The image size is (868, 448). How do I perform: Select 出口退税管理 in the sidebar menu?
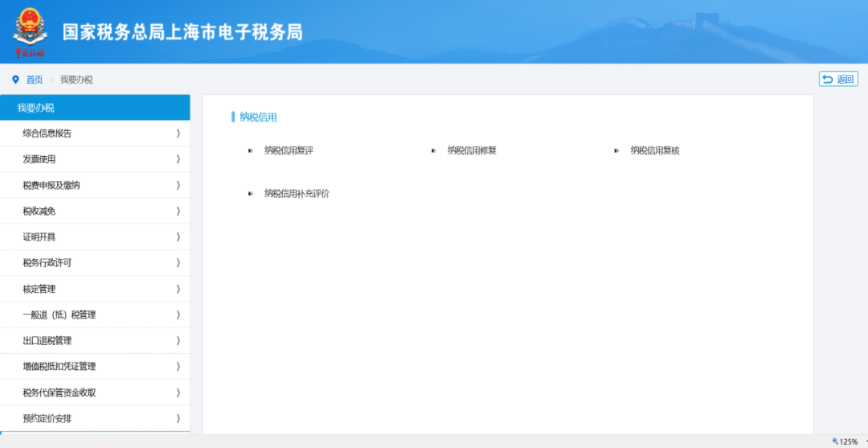(x=47, y=340)
